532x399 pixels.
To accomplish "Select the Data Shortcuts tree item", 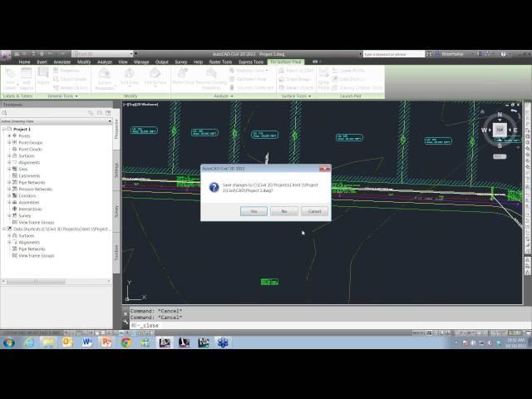I will (62, 229).
